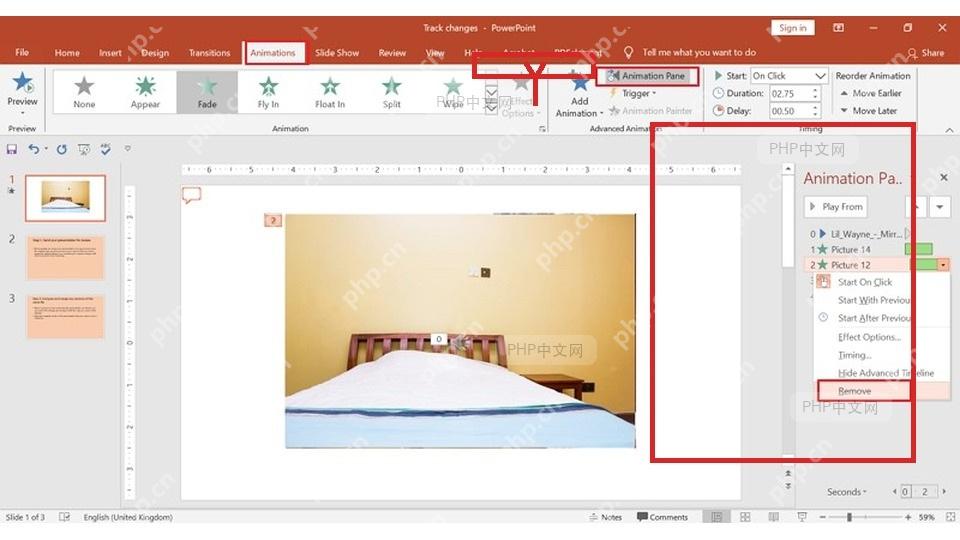Open Animation group dialog launcher
The width and height of the screenshot is (960, 540).
[542, 129]
